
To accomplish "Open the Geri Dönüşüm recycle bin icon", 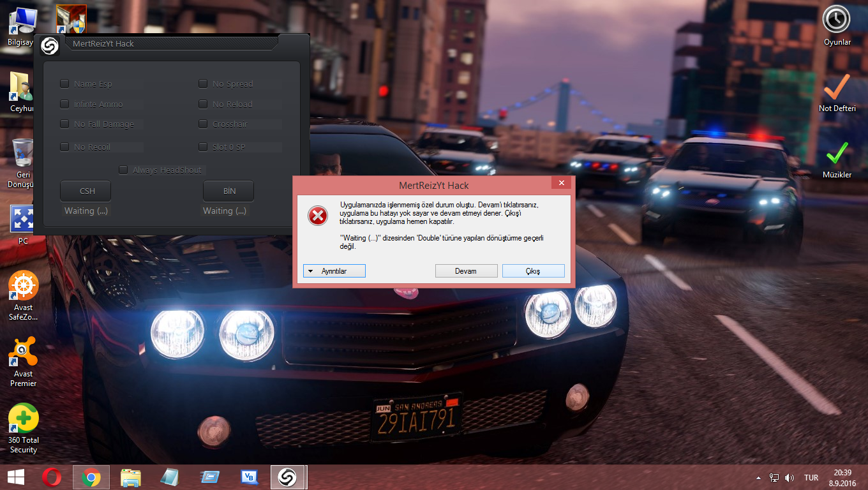I will [22, 163].
